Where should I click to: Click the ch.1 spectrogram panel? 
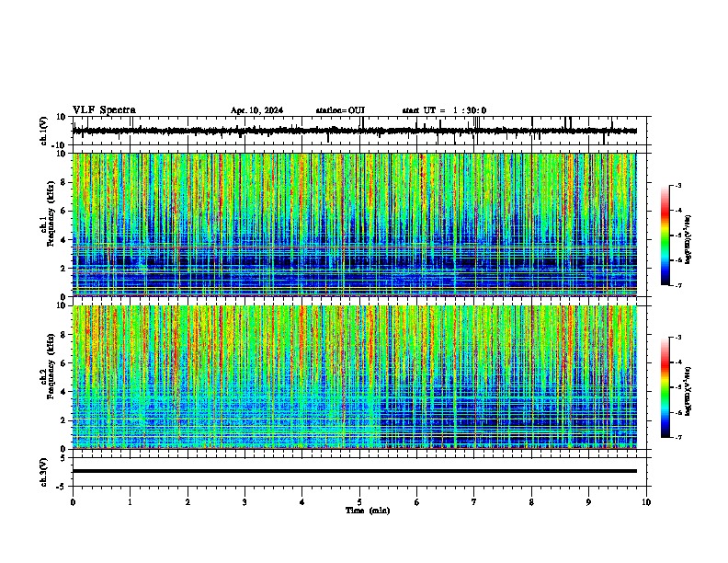tap(354, 224)
